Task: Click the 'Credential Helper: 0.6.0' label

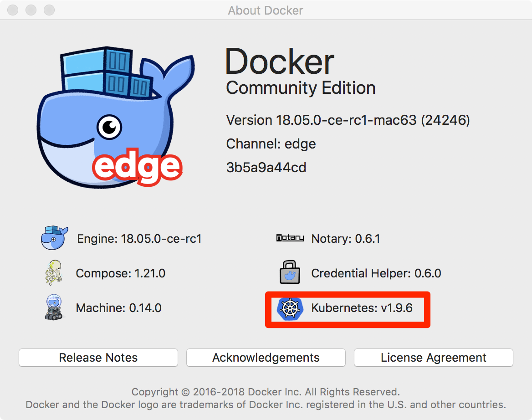Action: 376,273
